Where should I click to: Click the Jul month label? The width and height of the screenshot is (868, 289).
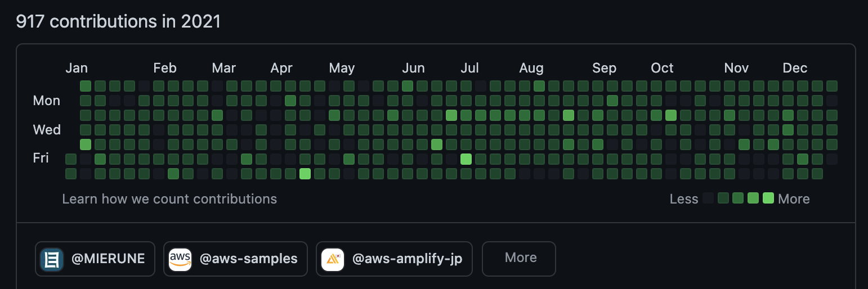pyautogui.click(x=469, y=68)
